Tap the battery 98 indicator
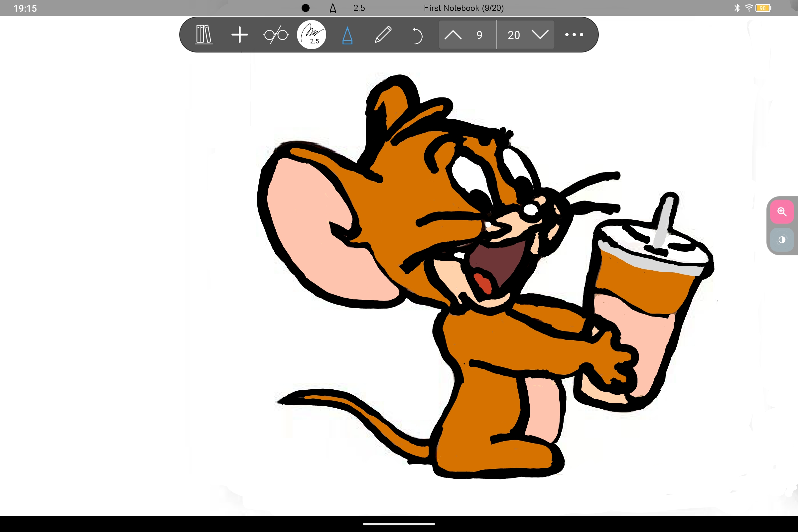Image resolution: width=798 pixels, height=532 pixels. point(763,8)
